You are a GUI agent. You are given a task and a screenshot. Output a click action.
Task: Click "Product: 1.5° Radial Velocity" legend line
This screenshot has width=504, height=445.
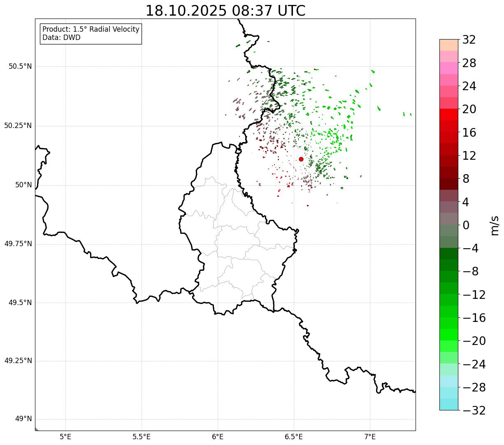pos(91,30)
